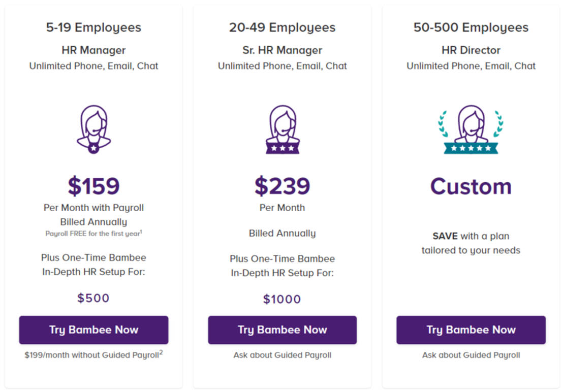This screenshot has height=392, width=563.
Task: Click the $1000 HR setup fee
Action: 282,299
